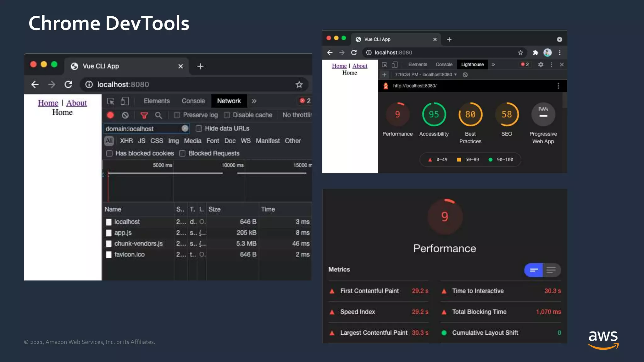The height and width of the screenshot is (362, 644).
Task: Enable the Disable cache checkbox
Action: (x=227, y=115)
